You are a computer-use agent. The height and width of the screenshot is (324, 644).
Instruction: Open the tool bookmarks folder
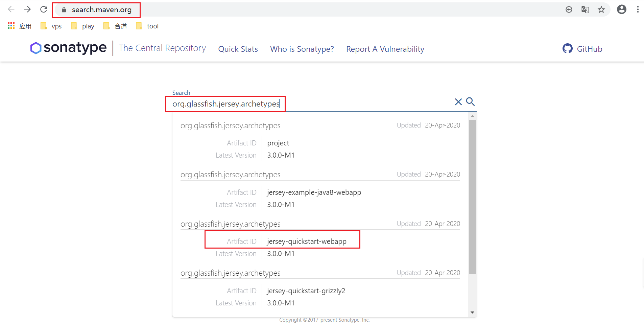click(147, 26)
